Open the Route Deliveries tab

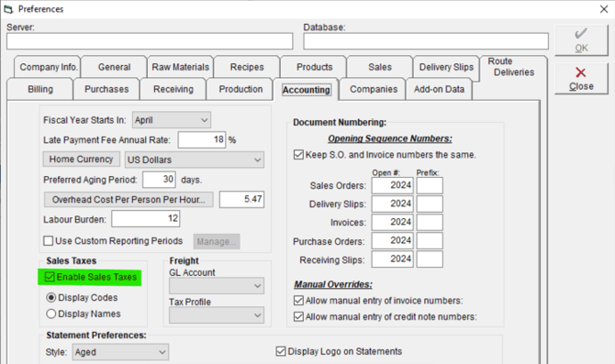pos(513,67)
